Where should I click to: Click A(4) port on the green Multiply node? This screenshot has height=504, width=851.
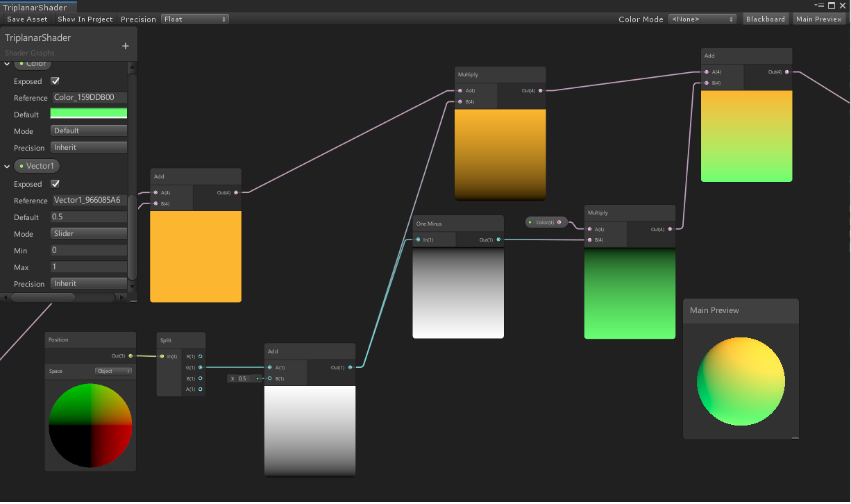tap(590, 229)
